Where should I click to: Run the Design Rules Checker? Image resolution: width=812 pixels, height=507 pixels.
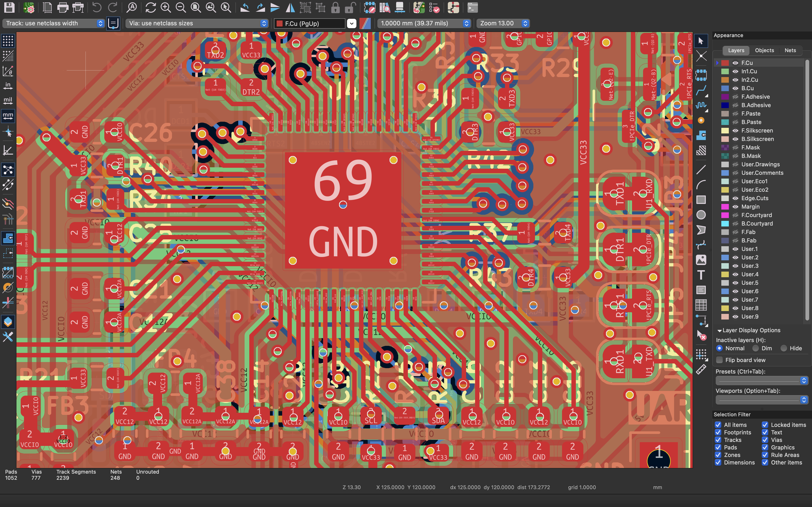[435, 7]
